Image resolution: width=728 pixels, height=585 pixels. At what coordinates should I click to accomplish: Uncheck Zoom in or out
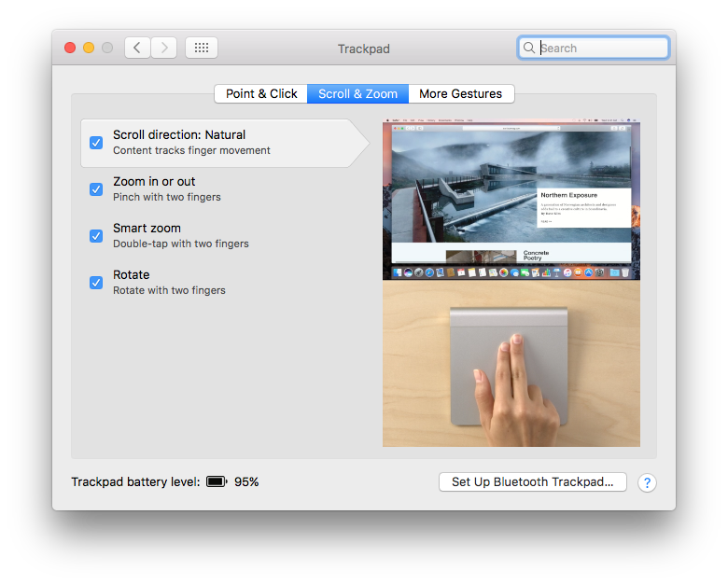click(96, 189)
